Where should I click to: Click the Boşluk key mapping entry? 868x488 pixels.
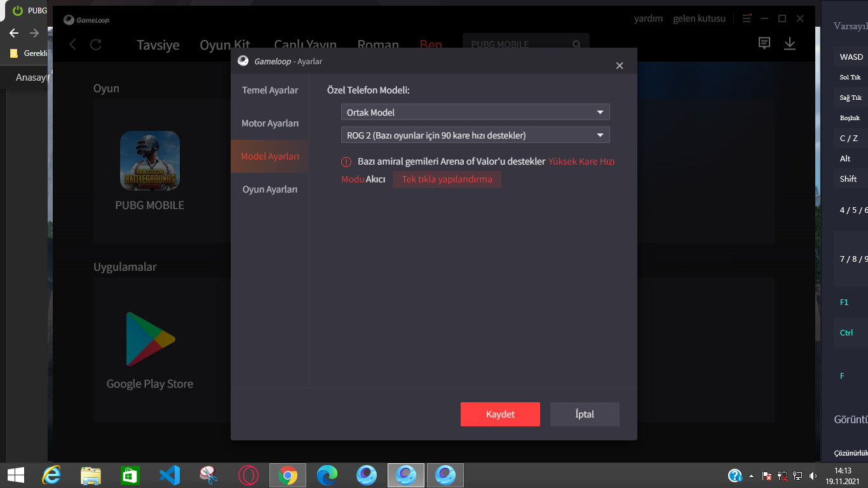[851, 118]
